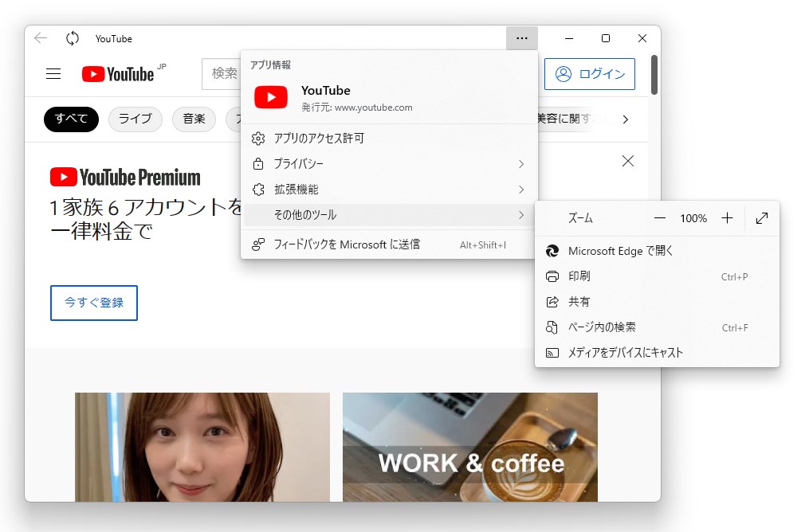Screen dimensions: 809x532
Task: Activate the すべて filter chip
Action: (70, 119)
